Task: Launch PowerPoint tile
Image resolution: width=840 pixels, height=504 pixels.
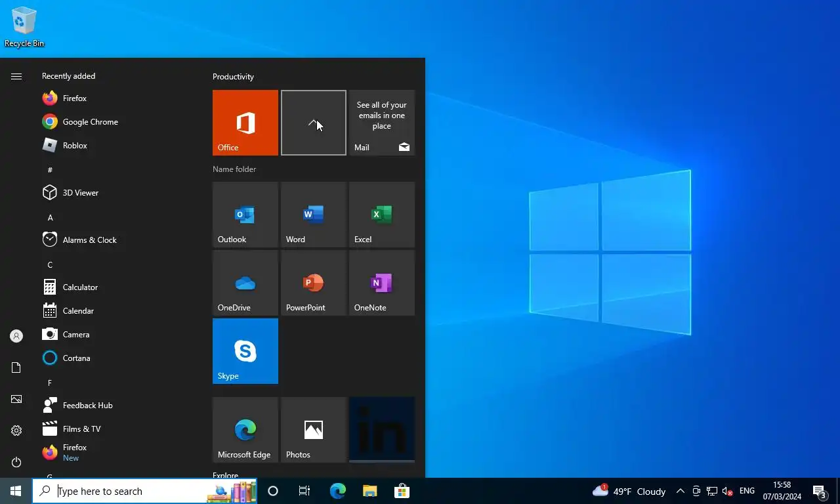Action: click(x=314, y=283)
